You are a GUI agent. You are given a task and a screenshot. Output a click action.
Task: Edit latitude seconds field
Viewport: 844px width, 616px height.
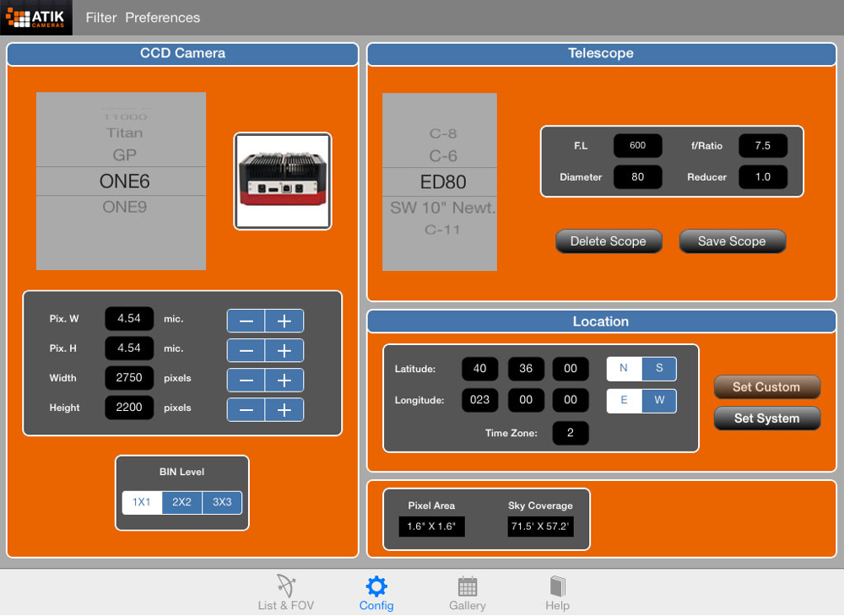571,369
